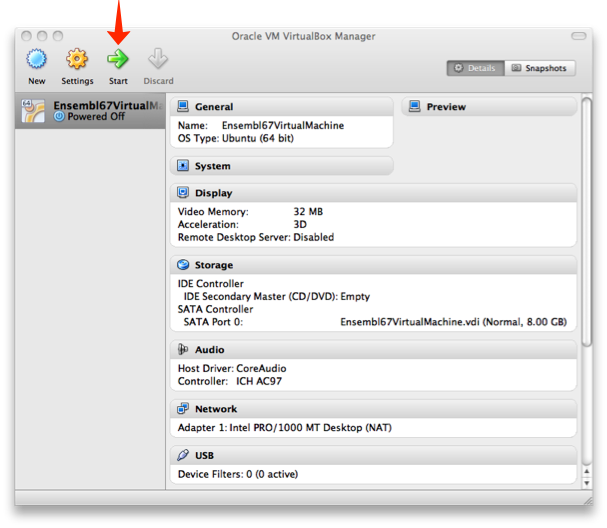Click the camera icon in Snapshots tab
The height and width of the screenshot is (528, 607).
[516, 68]
